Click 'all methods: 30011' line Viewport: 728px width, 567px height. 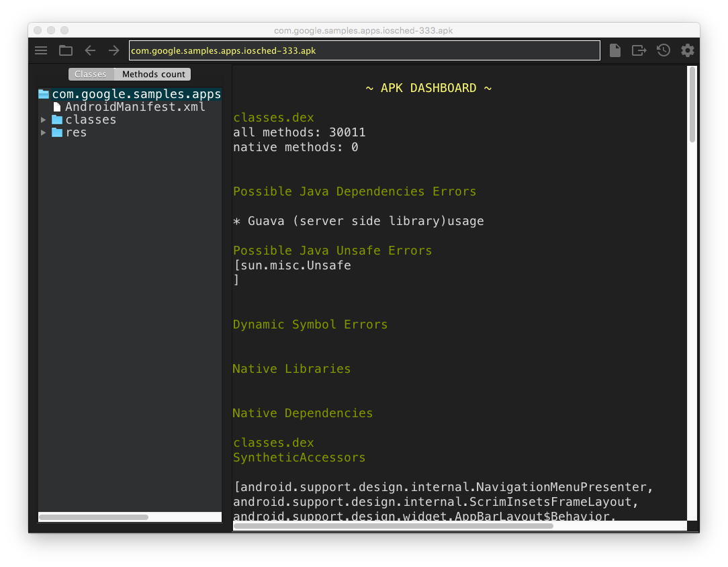[x=300, y=133]
